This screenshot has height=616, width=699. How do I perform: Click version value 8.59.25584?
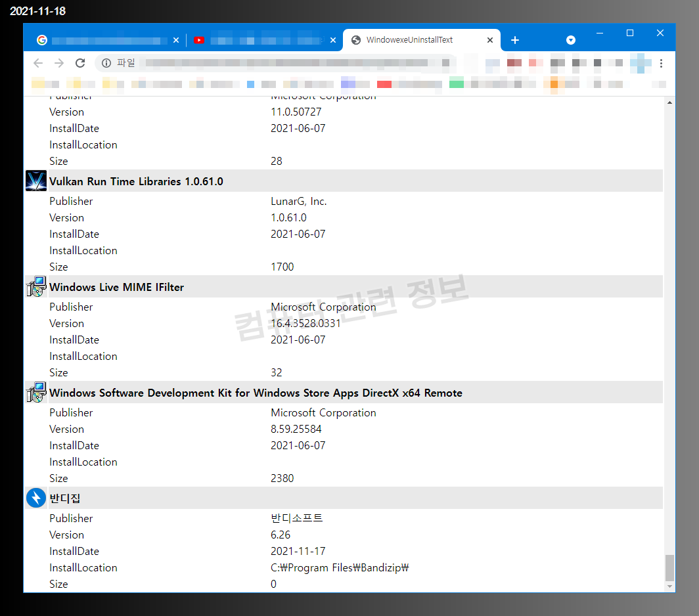point(296,429)
